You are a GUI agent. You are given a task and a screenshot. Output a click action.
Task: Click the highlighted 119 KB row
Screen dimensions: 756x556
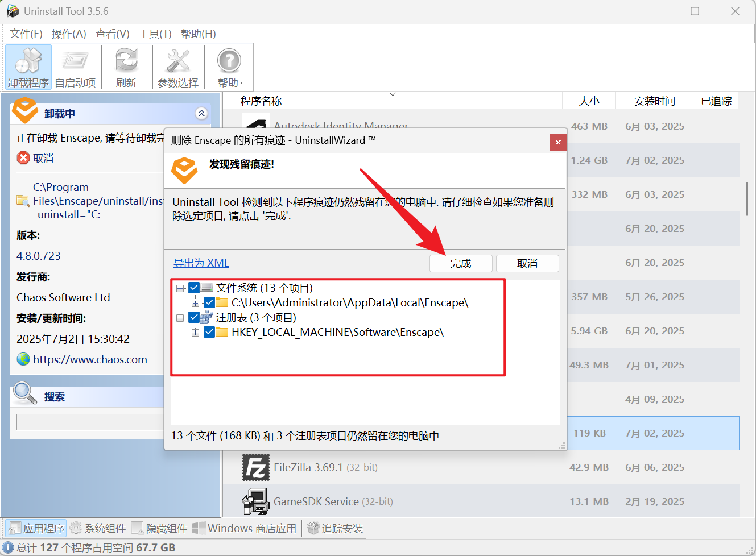coord(653,433)
